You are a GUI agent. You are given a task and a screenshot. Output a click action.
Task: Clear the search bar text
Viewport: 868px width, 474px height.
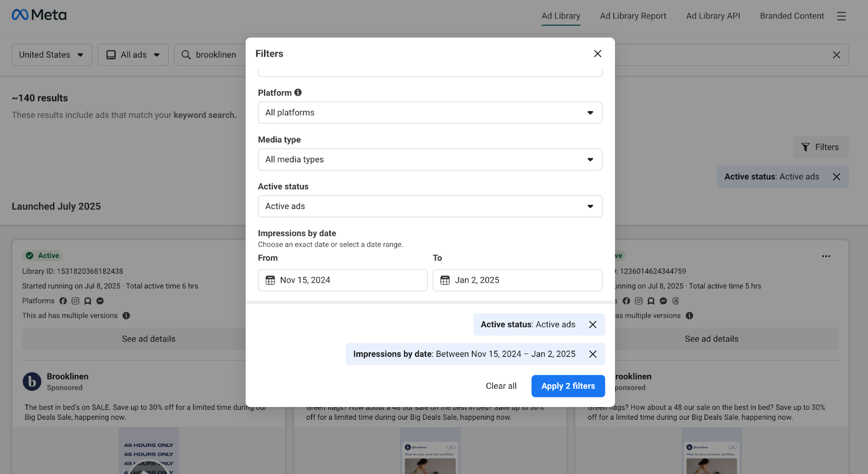click(836, 55)
